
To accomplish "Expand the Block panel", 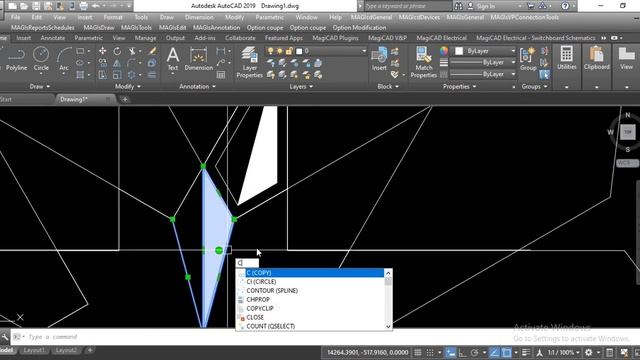I will pyautogui.click(x=388, y=87).
